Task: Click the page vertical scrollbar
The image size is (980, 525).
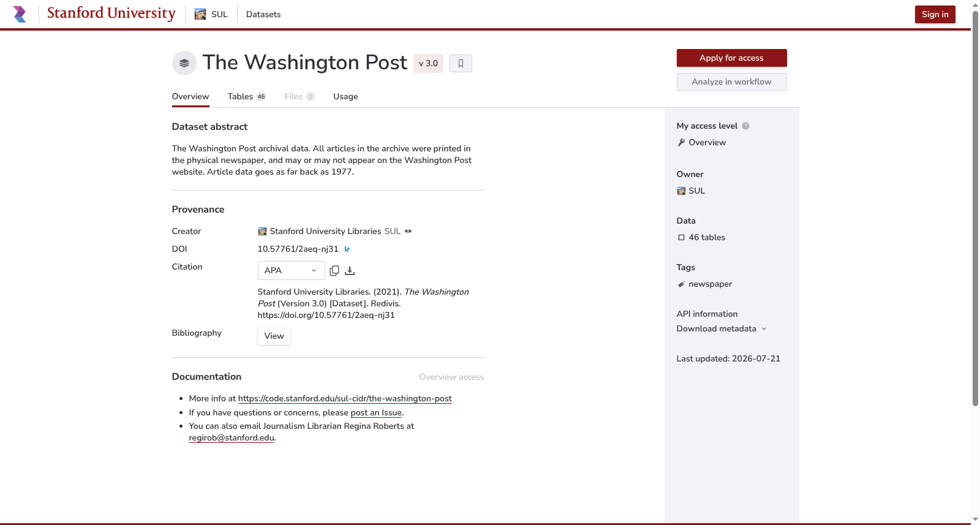Action: pyautogui.click(x=975, y=208)
